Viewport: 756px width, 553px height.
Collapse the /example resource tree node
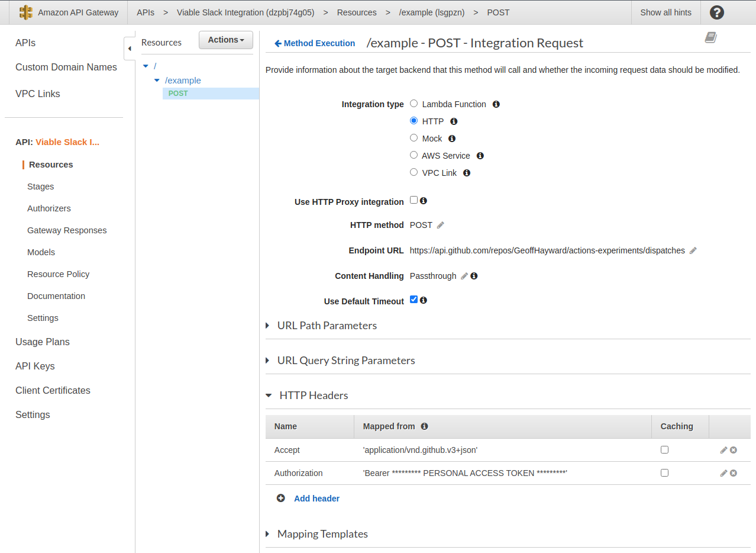[x=156, y=80]
